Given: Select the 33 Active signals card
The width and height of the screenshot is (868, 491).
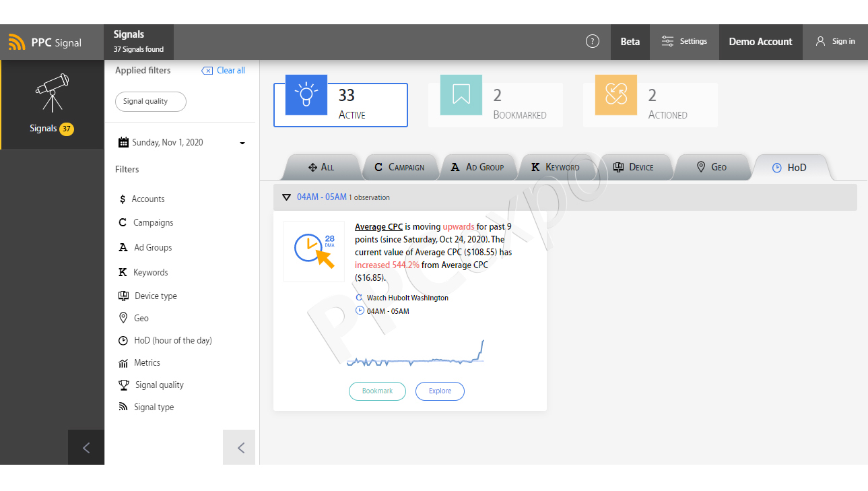Looking at the screenshot, I should 341,105.
